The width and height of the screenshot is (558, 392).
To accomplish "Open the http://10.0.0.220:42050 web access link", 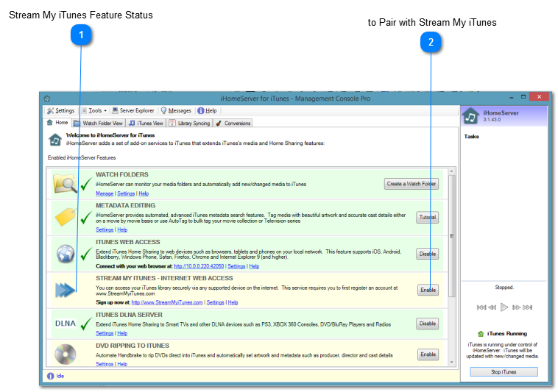I will click(x=199, y=266).
